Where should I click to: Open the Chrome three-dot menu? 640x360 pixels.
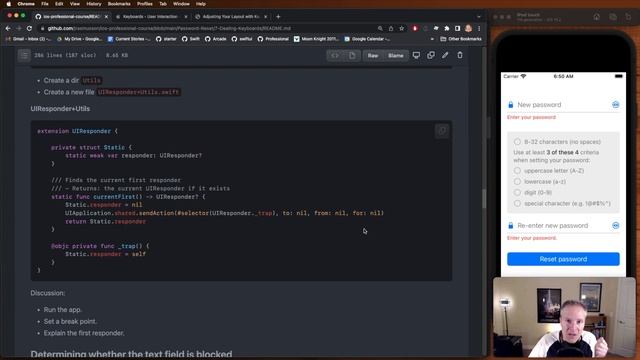click(x=479, y=28)
